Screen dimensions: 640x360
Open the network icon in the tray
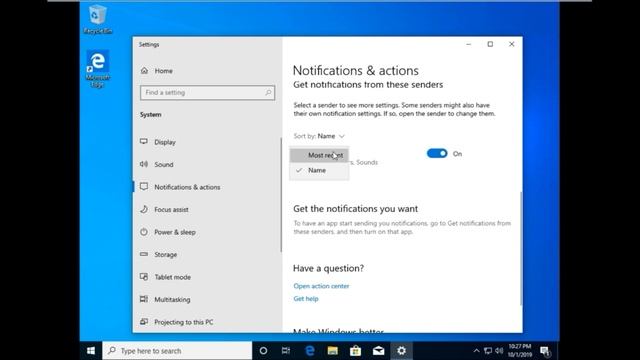[488, 351]
